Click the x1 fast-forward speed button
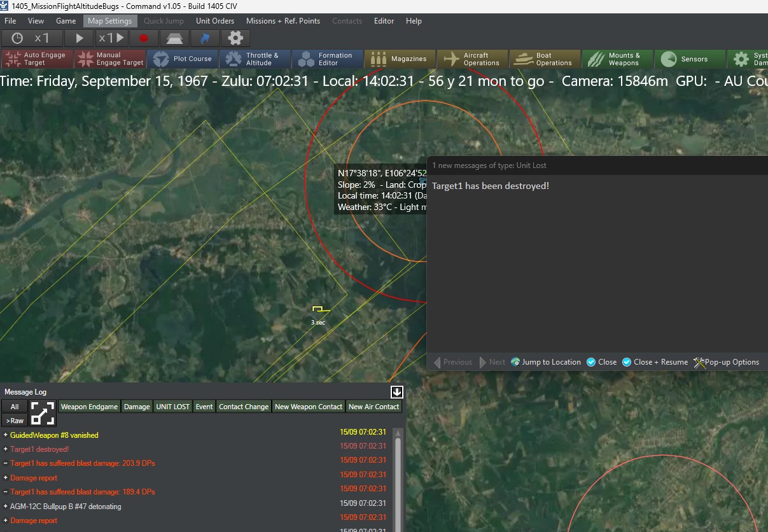The image size is (768, 532). tap(111, 38)
